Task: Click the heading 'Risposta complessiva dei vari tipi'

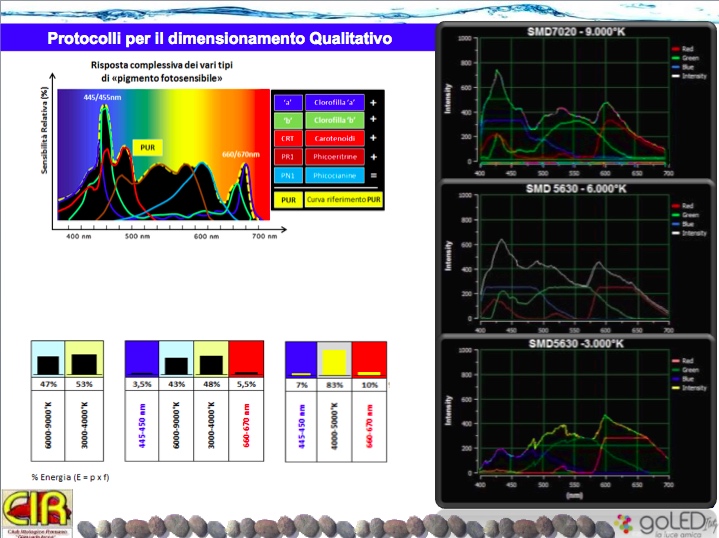Action: click(161, 65)
